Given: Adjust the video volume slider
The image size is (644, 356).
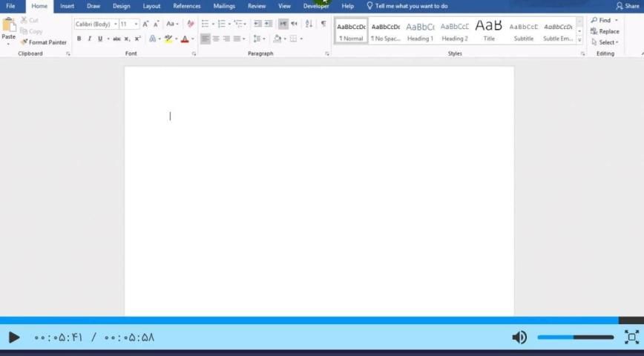Looking at the screenshot, I should pyautogui.click(x=575, y=337).
